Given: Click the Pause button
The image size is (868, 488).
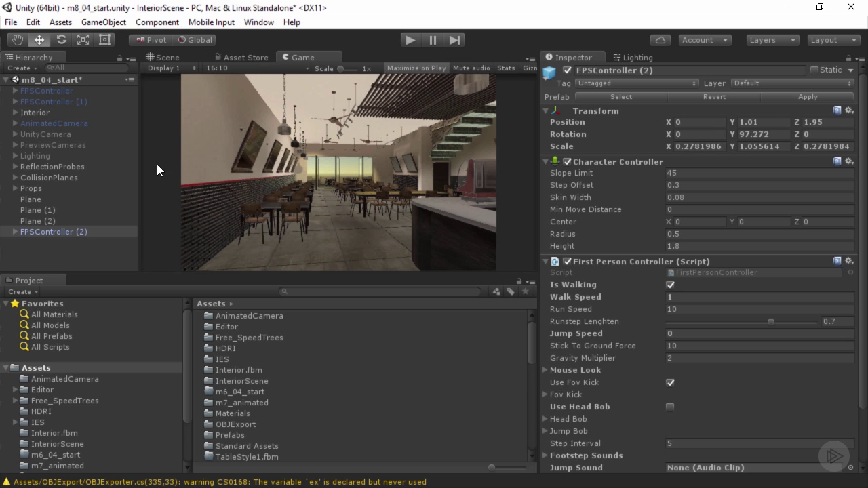Looking at the screenshot, I should tap(433, 40).
